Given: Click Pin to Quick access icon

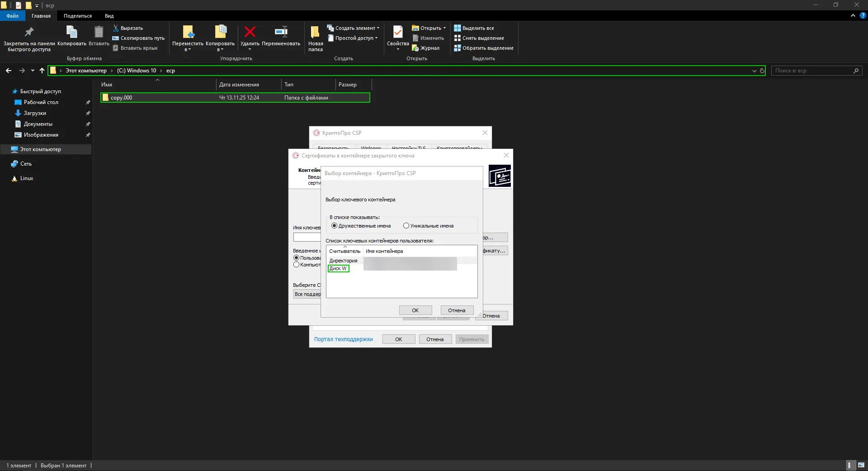Looking at the screenshot, I should pyautogui.click(x=29, y=32).
